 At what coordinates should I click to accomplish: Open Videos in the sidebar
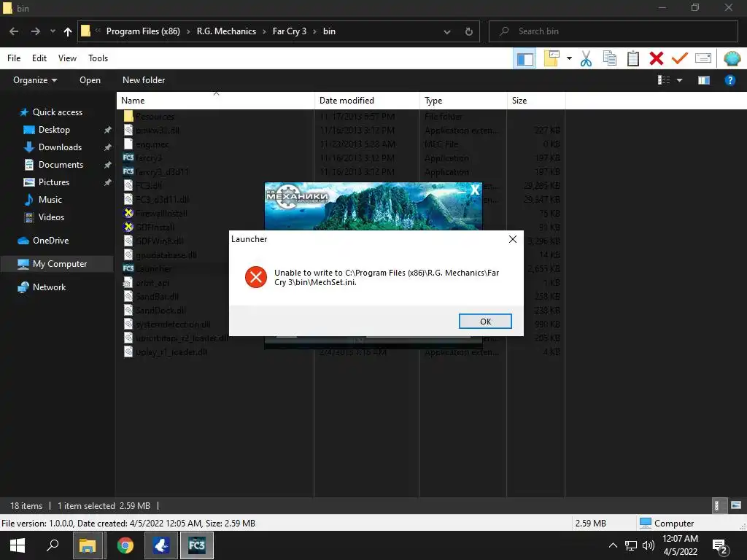[x=51, y=217]
